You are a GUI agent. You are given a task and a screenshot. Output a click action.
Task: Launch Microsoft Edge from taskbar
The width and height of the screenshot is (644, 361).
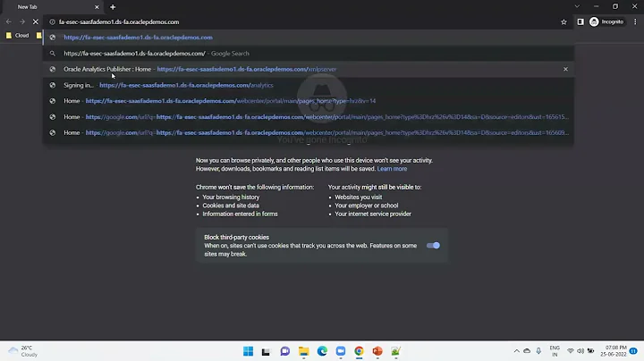[x=322, y=351]
